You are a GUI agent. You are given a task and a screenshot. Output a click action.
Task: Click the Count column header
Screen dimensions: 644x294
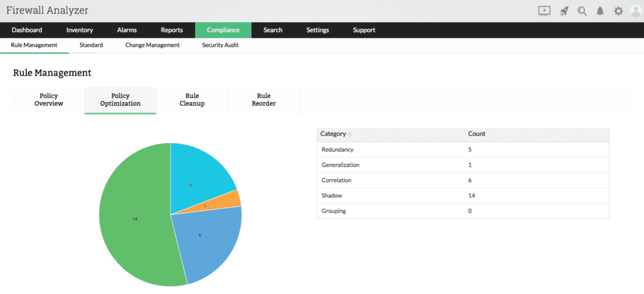[476, 134]
